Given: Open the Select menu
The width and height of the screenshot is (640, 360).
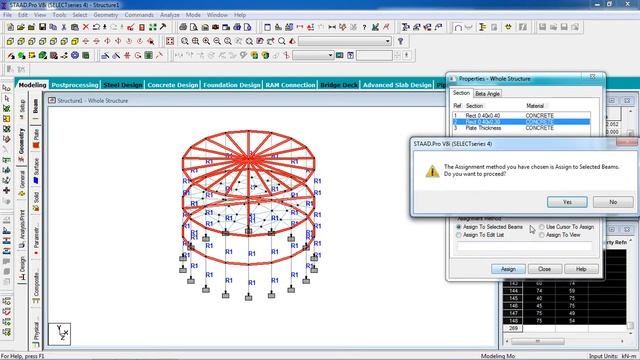Looking at the screenshot, I should click(80, 15).
